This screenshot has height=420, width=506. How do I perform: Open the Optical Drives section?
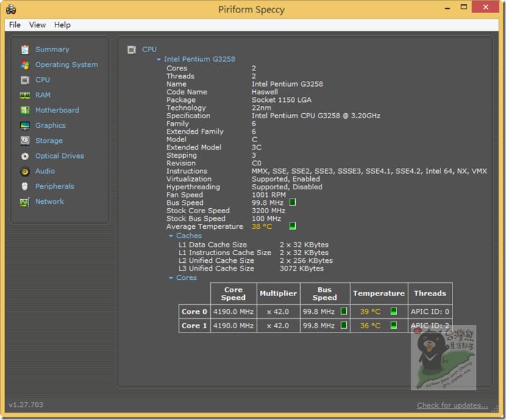coord(60,156)
